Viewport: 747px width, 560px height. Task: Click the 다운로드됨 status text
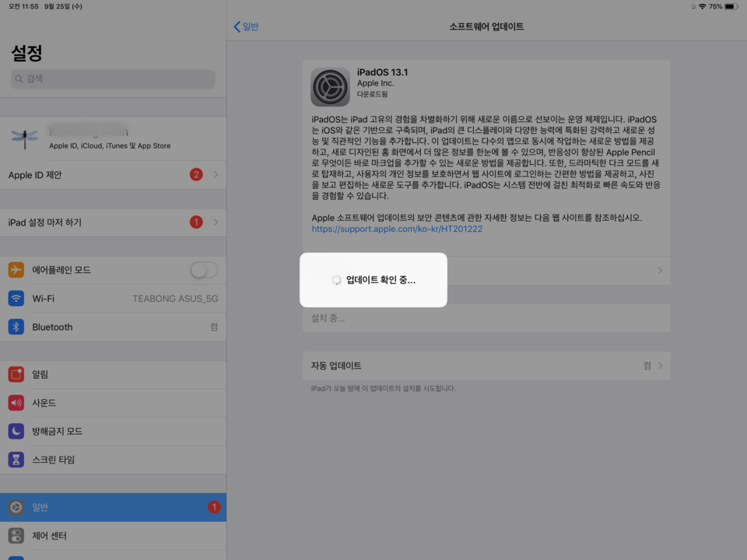(x=372, y=94)
